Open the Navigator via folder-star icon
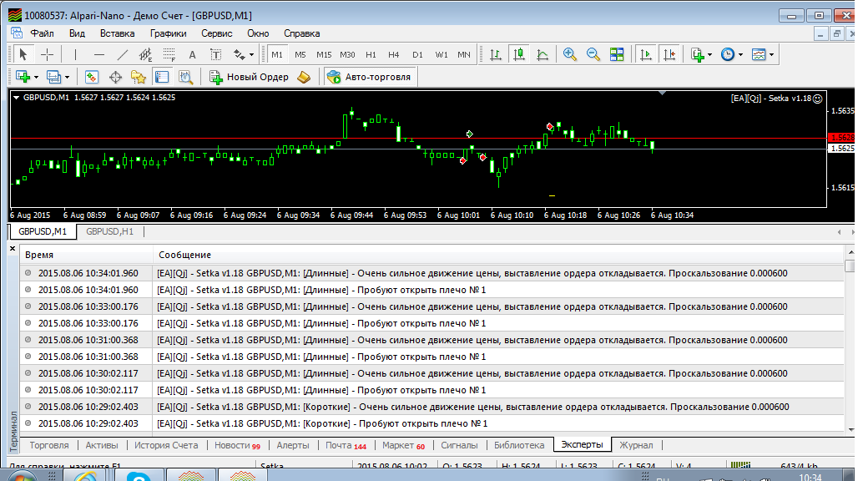868x481 pixels. click(x=138, y=77)
